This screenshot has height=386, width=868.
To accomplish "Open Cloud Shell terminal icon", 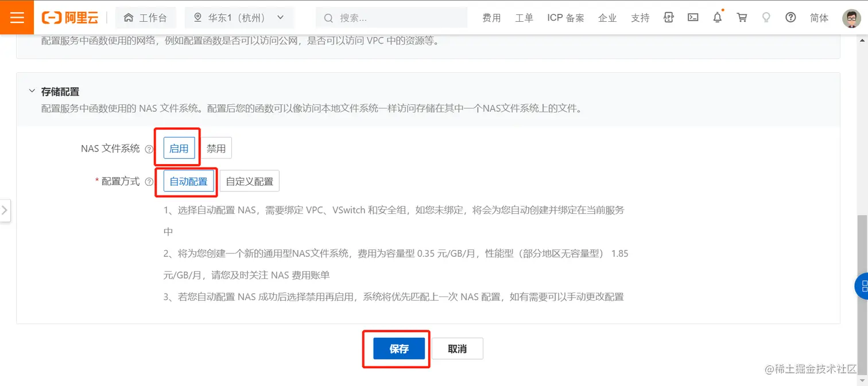I will click(x=693, y=18).
